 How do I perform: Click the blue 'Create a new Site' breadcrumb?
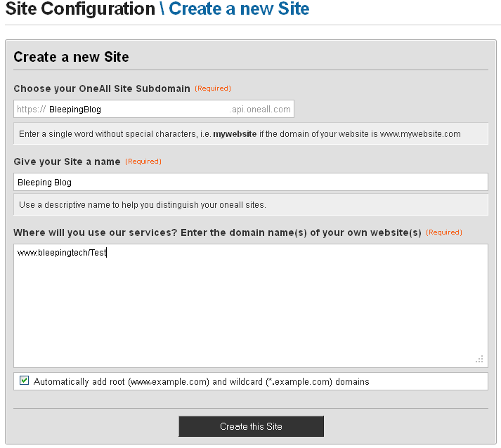pos(239,10)
